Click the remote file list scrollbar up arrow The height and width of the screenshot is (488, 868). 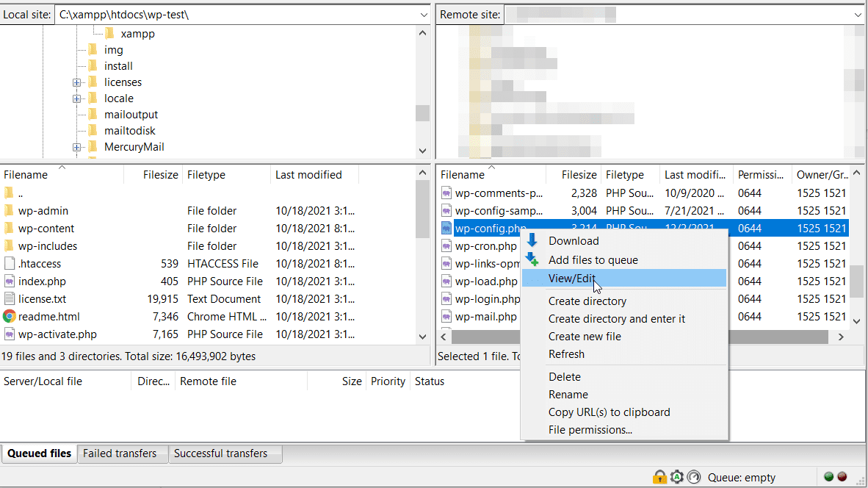pyautogui.click(x=857, y=173)
